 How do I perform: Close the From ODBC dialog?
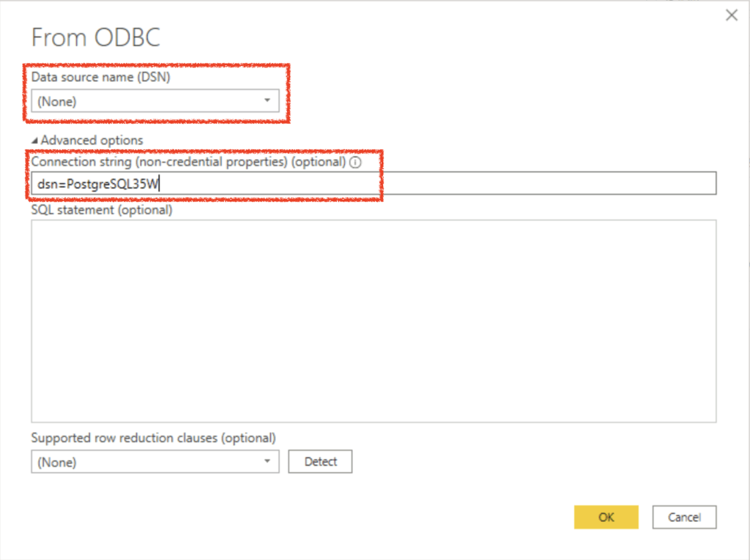(731, 15)
